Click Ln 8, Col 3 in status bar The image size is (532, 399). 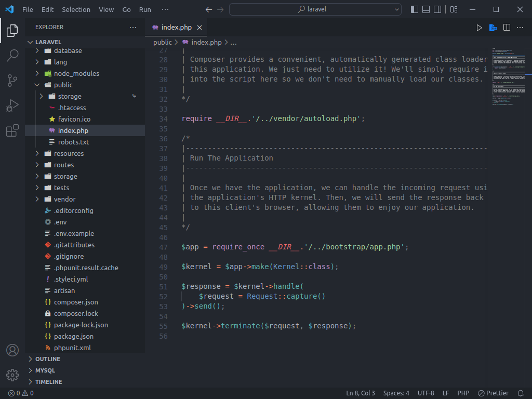[x=361, y=393]
